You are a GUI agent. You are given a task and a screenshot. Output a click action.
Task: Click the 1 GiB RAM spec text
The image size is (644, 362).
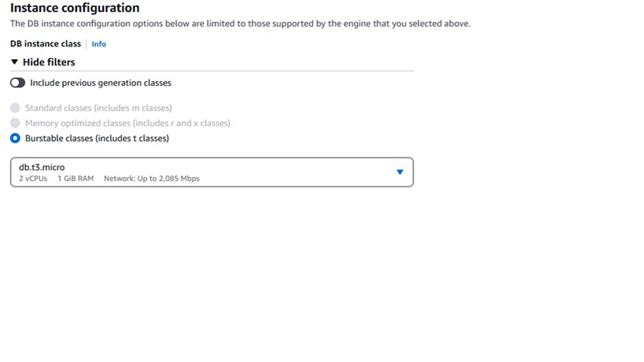(x=75, y=179)
